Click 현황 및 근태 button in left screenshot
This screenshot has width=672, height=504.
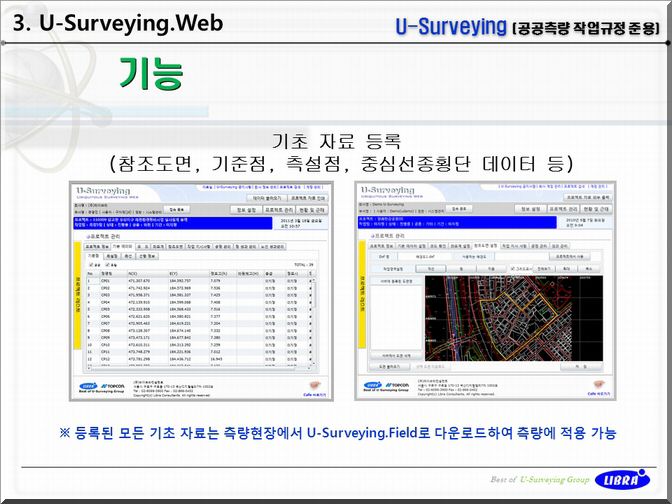click(x=312, y=210)
